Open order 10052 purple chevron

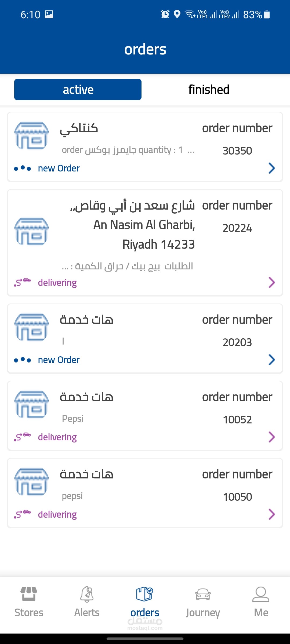click(x=271, y=437)
